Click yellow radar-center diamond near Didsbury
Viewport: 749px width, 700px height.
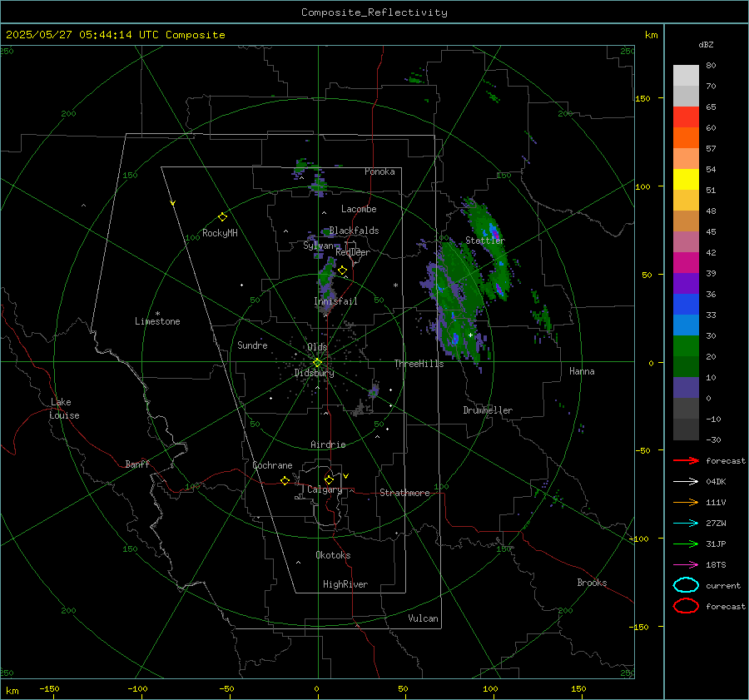pos(317,363)
